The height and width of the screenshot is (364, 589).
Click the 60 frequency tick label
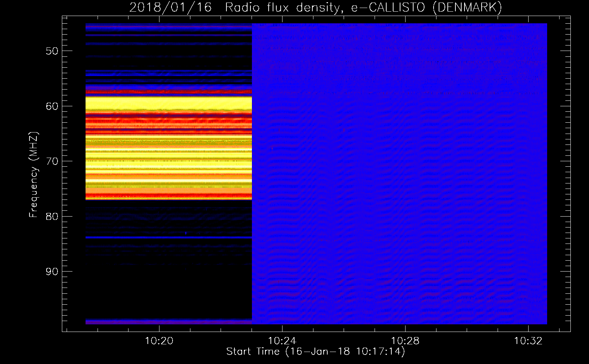pyautogui.click(x=52, y=106)
